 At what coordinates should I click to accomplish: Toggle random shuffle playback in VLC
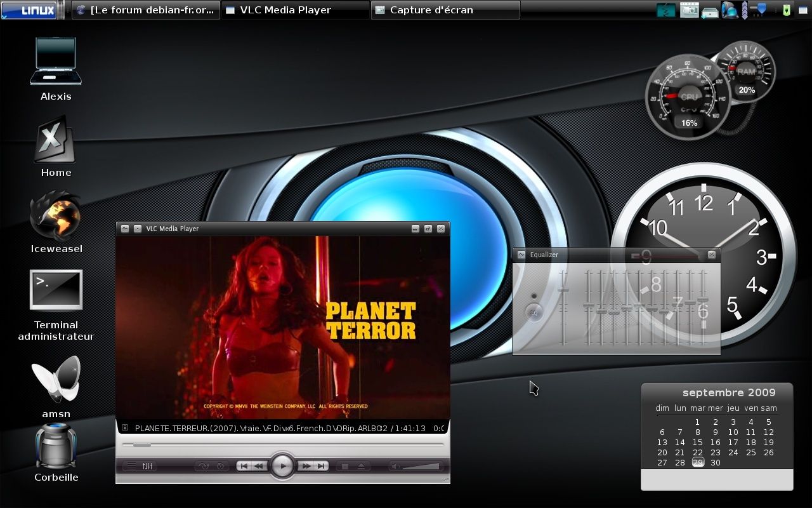click(204, 466)
